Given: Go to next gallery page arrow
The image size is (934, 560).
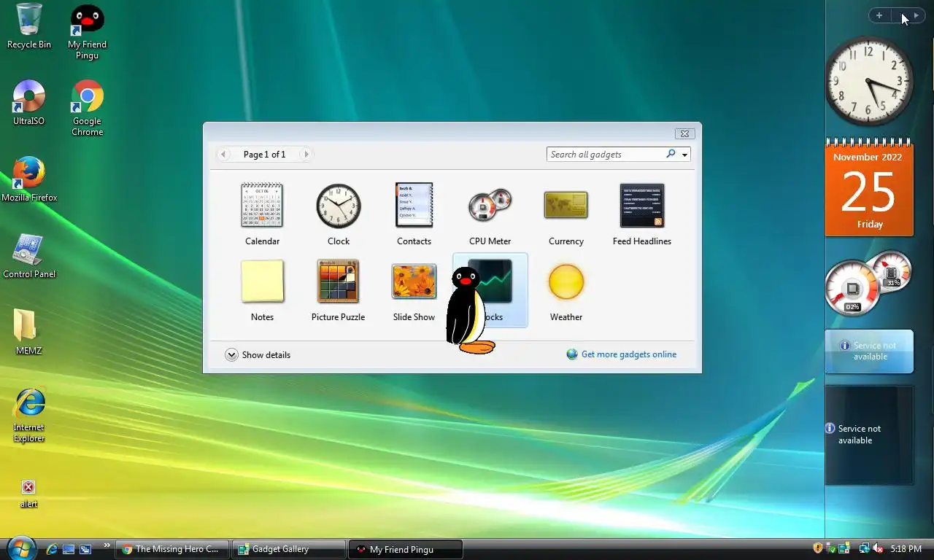Looking at the screenshot, I should [x=306, y=154].
